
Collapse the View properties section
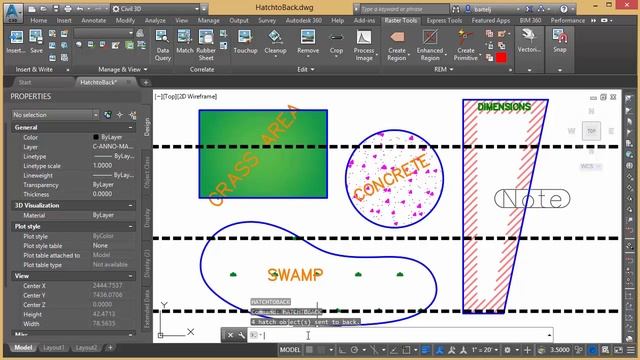click(x=130, y=276)
